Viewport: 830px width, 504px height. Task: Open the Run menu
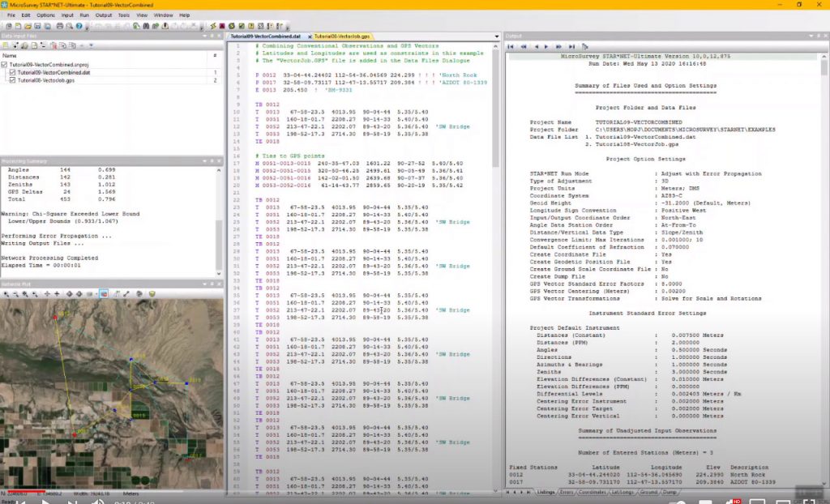coord(84,15)
